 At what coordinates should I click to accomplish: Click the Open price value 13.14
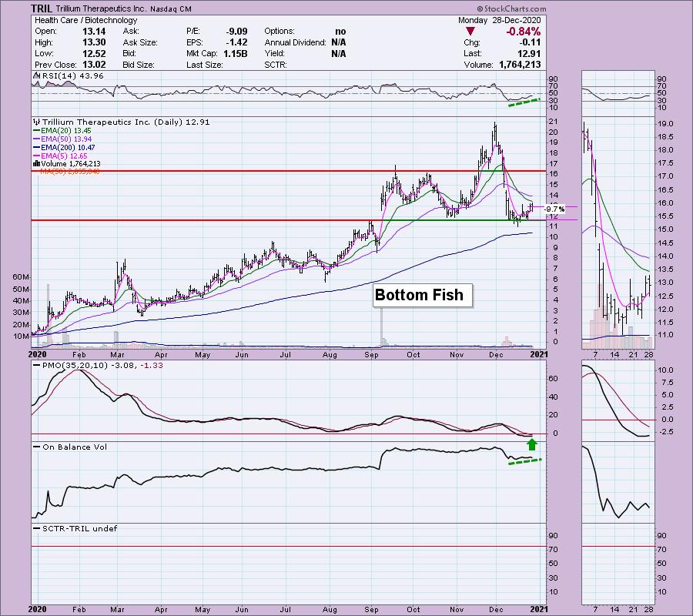pos(94,32)
